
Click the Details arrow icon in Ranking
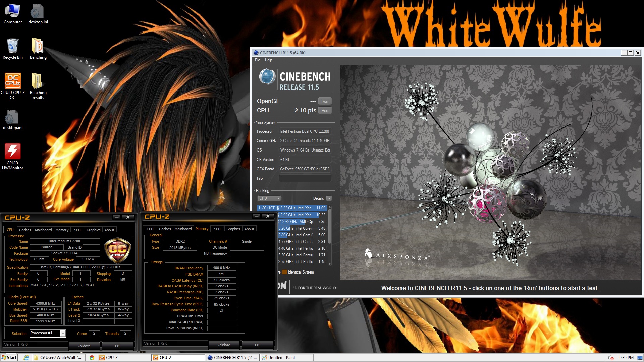329,198
